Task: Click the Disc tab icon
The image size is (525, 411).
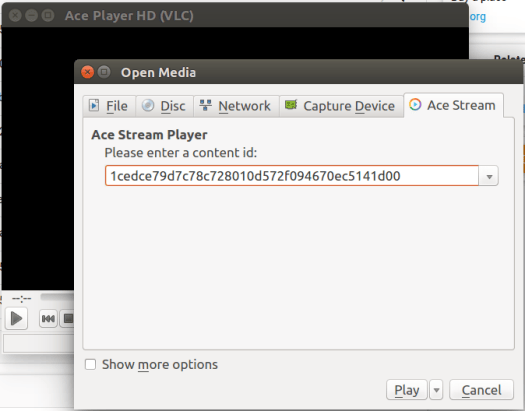Action: [x=148, y=105]
